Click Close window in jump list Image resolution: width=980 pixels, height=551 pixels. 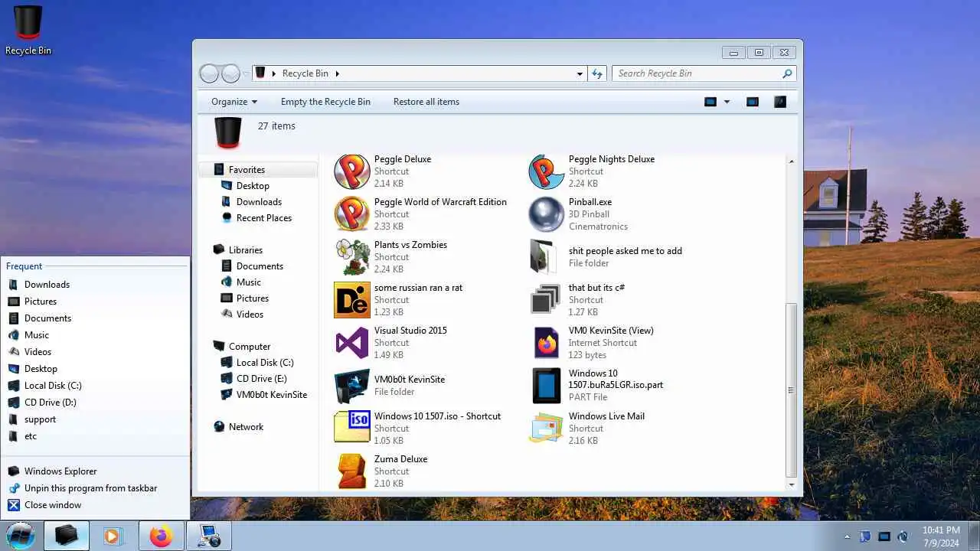pyautogui.click(x=96, y=505)
